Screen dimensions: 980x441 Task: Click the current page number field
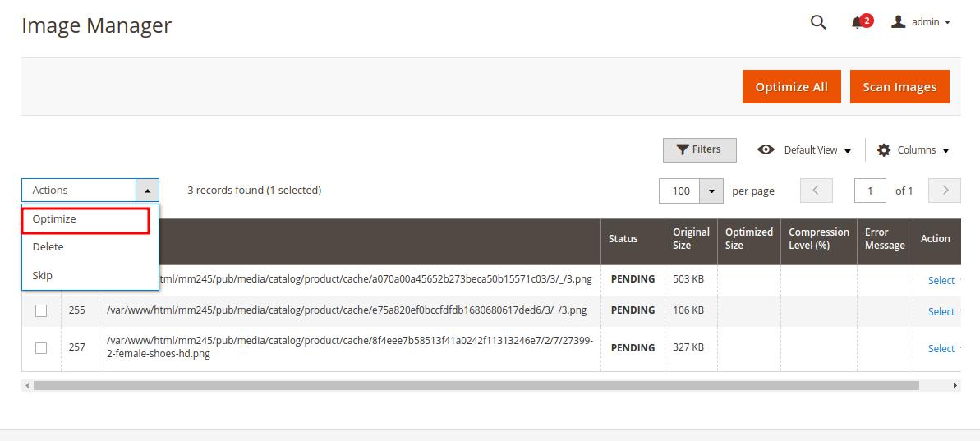870,191
